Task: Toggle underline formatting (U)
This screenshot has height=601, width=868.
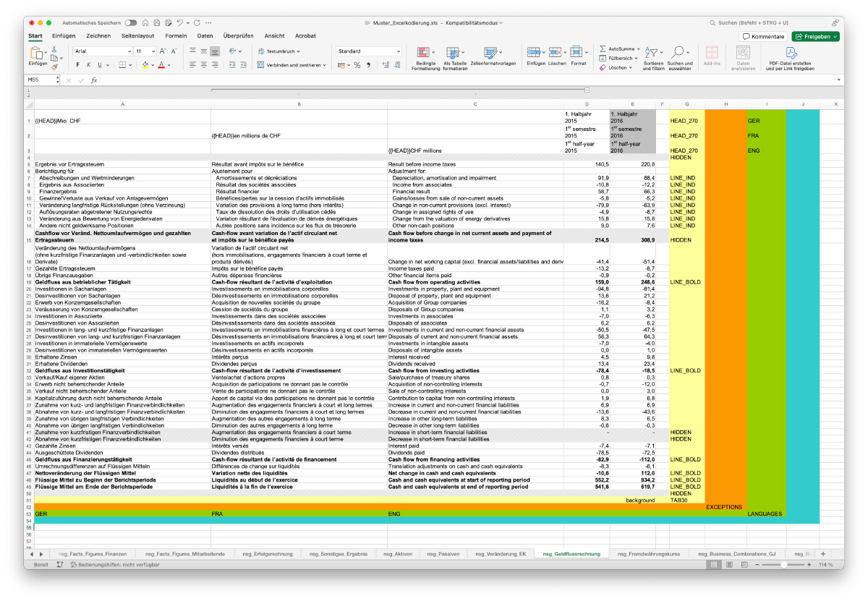Action: pos(100,64)
